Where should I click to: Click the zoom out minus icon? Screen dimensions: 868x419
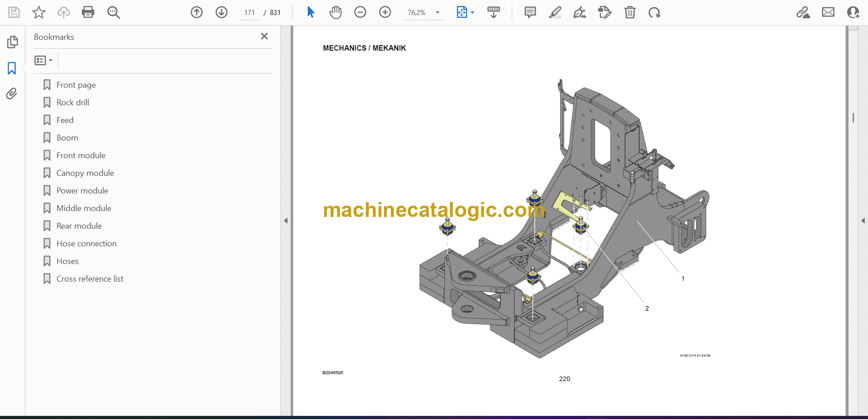[360, 12]
